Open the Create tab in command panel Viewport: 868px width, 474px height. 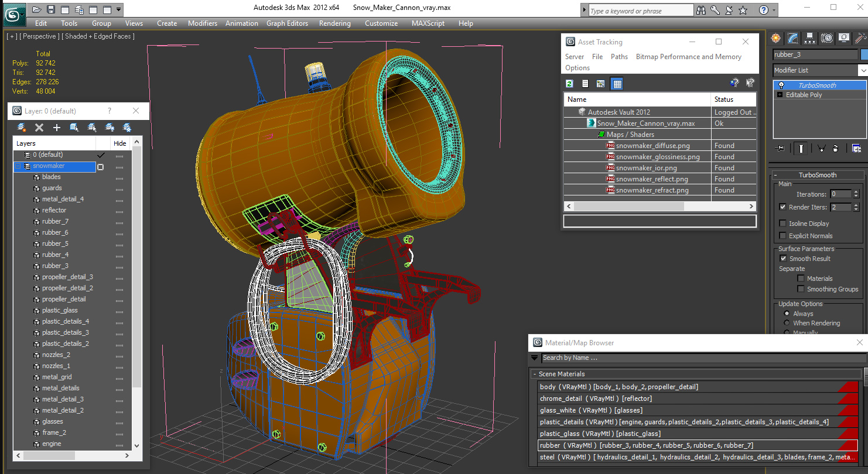point(776,38)
